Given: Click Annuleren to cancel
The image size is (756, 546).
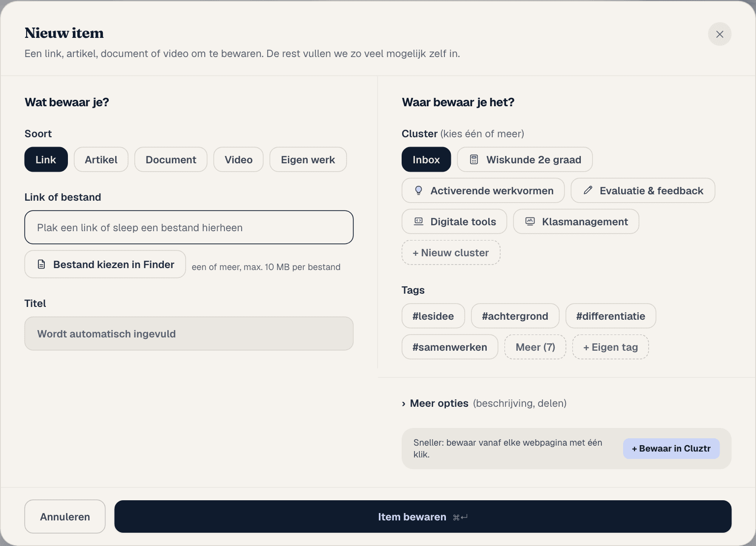Looking at the screenshot, I should tap(65, 516).
